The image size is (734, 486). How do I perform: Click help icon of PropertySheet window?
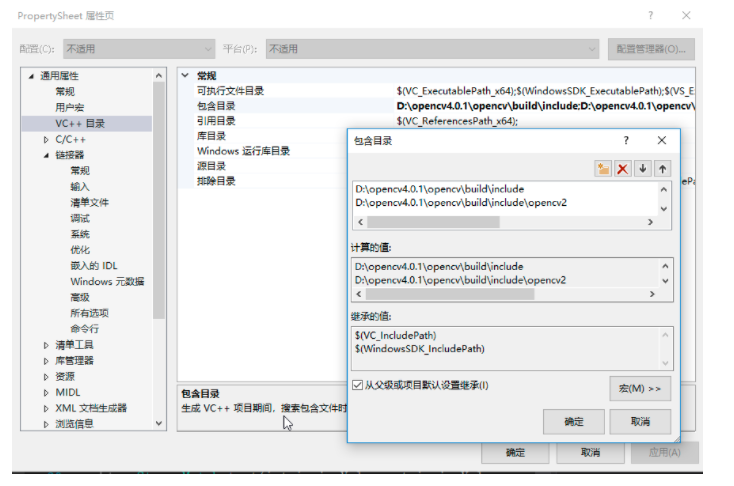coord(650,15)
